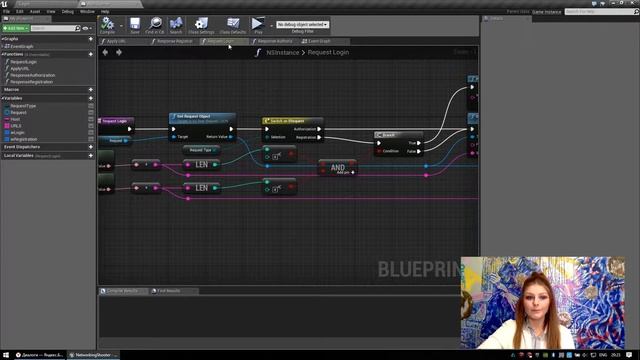The height and width of the screenshot is (360, 640).
Task: Open My Blueprint view options eye dropdown
Action: click(87, 28)
